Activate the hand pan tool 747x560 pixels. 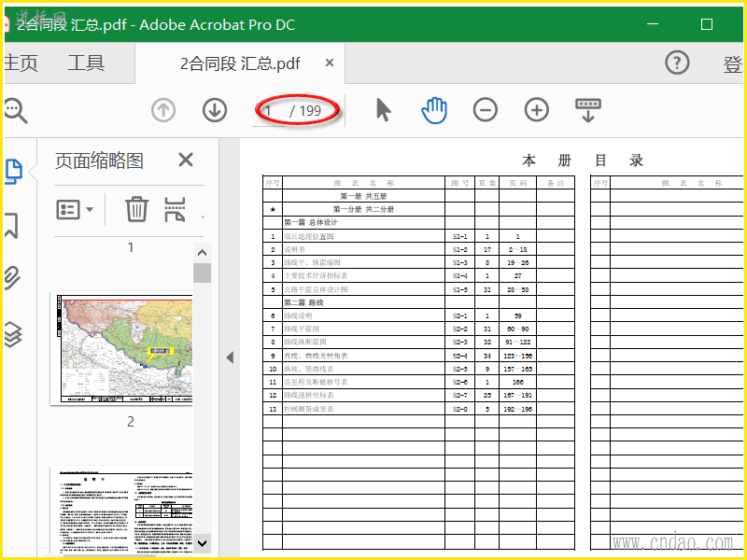(434, 110)
